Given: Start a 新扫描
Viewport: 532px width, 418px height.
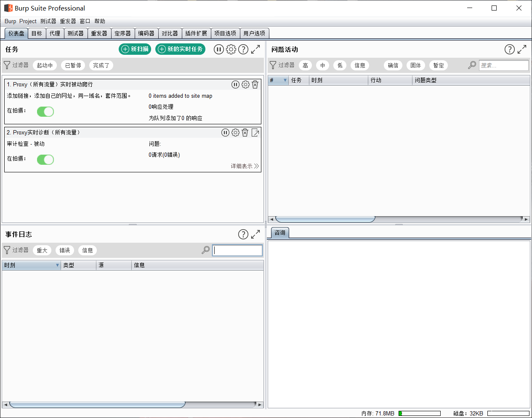Looking at the screenshot, I should tap(135, 49).
